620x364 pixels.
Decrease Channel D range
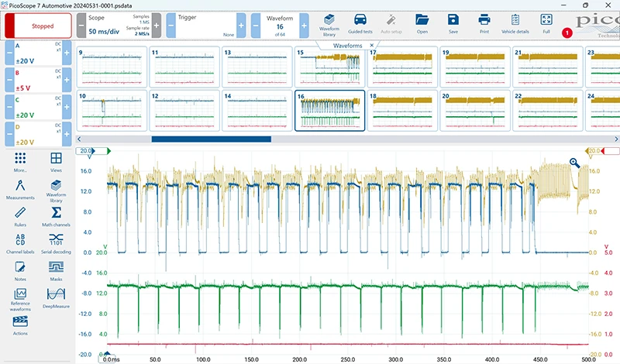coord(9,134)
